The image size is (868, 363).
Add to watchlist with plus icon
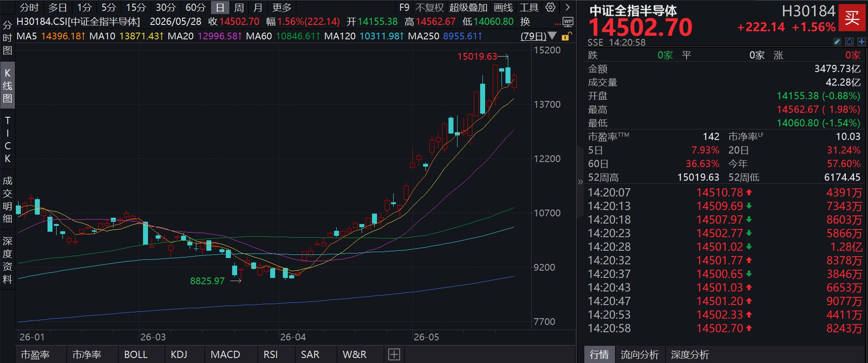861,42
